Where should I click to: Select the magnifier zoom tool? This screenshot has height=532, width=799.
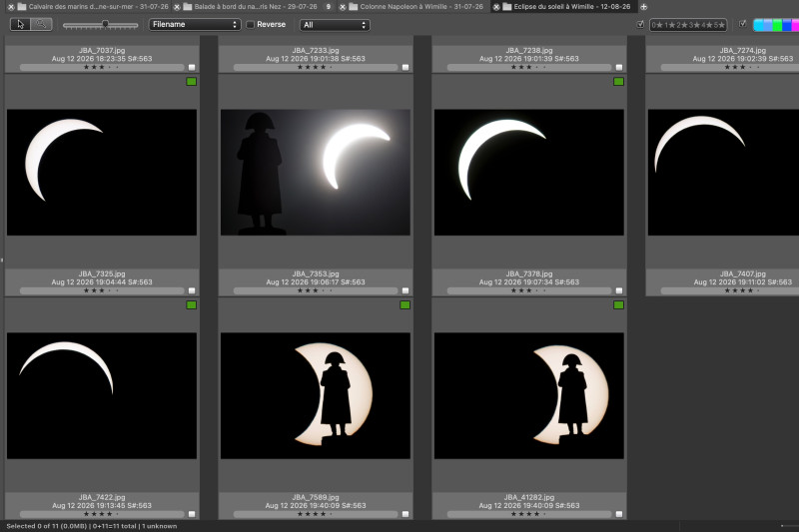(x=41, y=24)
